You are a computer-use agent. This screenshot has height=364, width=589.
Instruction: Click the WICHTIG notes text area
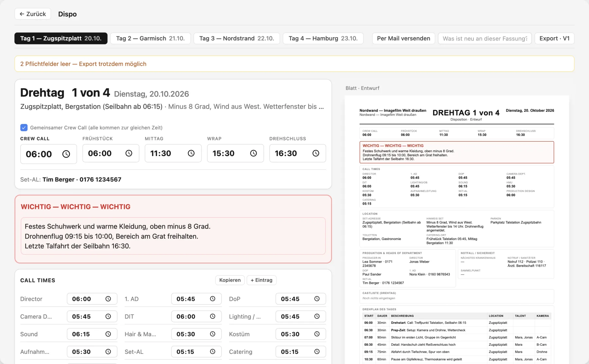pos(173,236)
